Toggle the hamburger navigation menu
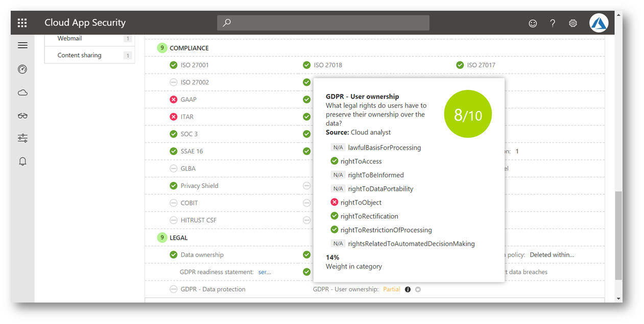 coord(22,45)
